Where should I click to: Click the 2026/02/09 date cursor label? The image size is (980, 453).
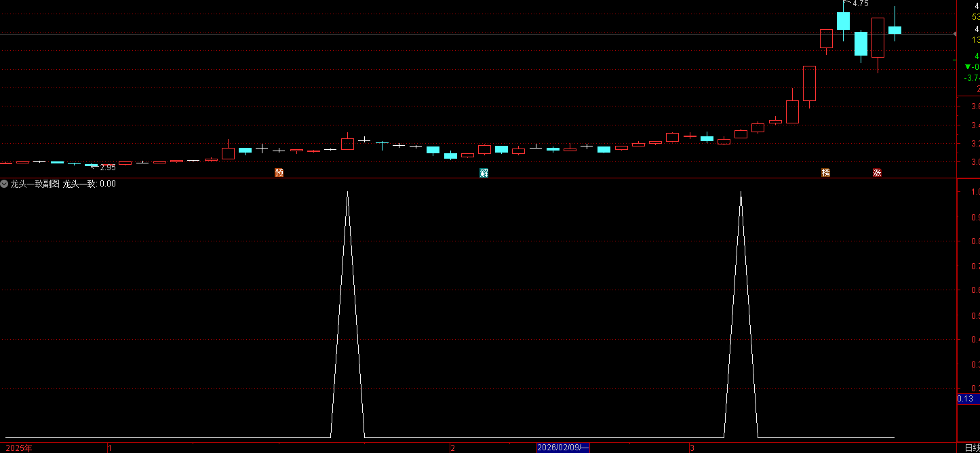click(x=563, y=448)
